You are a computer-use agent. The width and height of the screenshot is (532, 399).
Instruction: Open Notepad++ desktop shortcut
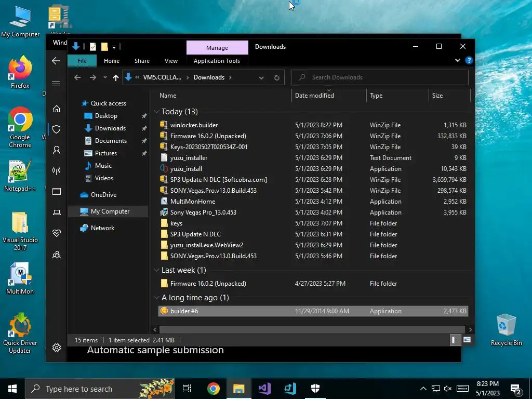(20, 176)
